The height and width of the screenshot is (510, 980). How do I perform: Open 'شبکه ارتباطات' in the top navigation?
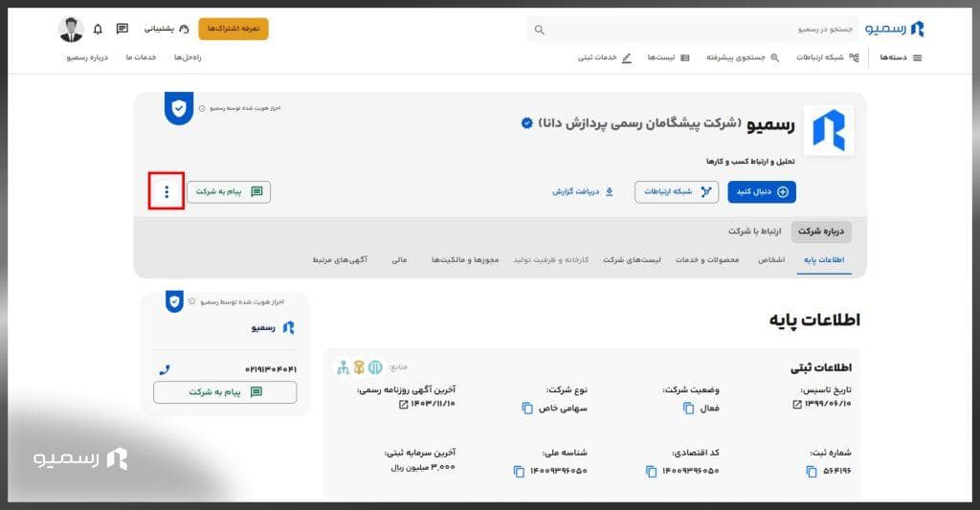coord(828,57)
